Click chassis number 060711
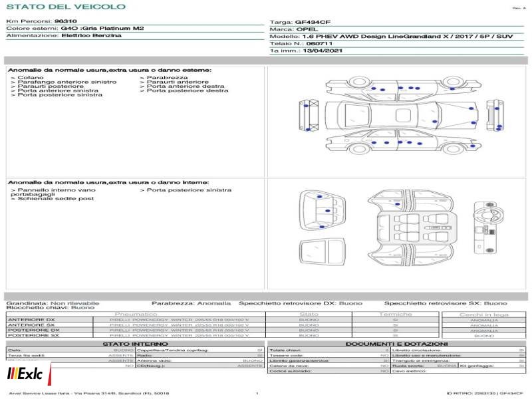 click(319, 43)
